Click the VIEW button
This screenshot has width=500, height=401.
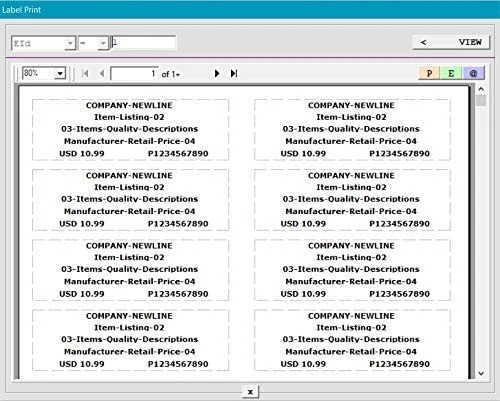(451, 42)
